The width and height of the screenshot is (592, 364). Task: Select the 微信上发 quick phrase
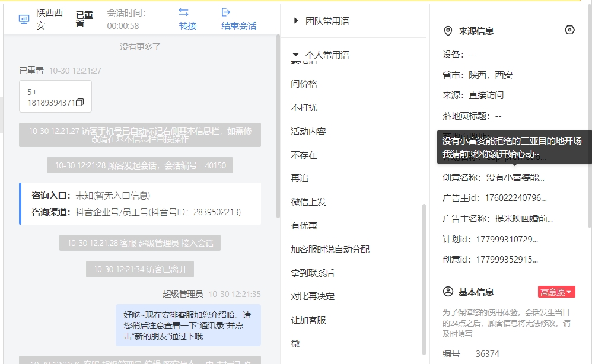point(308,202)
